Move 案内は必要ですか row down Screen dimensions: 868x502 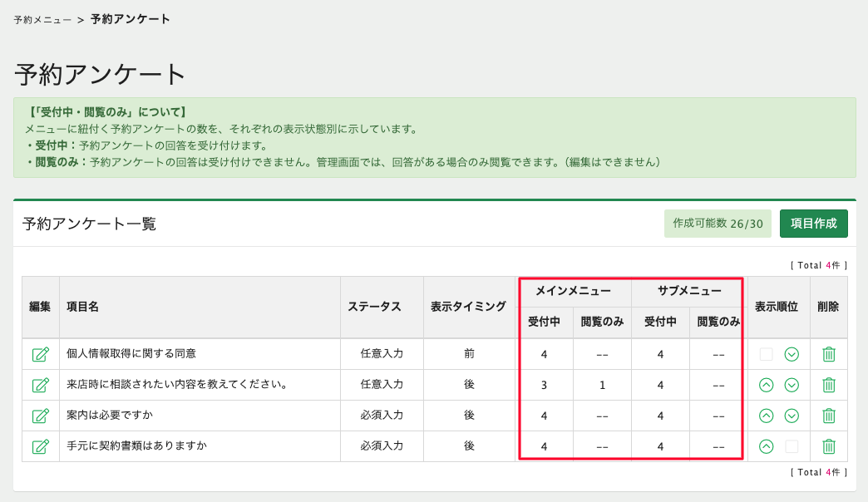(x=792, y=416)
